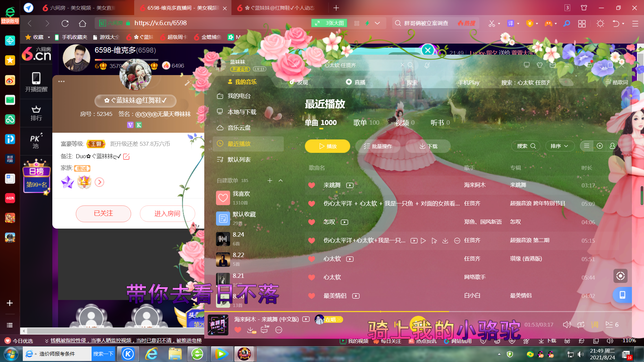This screenshot has height=362, width=644.
Task: Open PK池 in 6.cn sidebar
Action: [x=36, y=141]
